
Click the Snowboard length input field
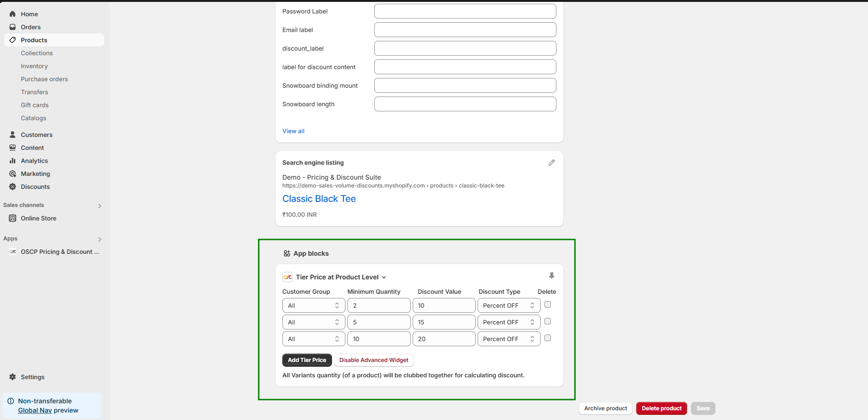[x=465, y=104]
